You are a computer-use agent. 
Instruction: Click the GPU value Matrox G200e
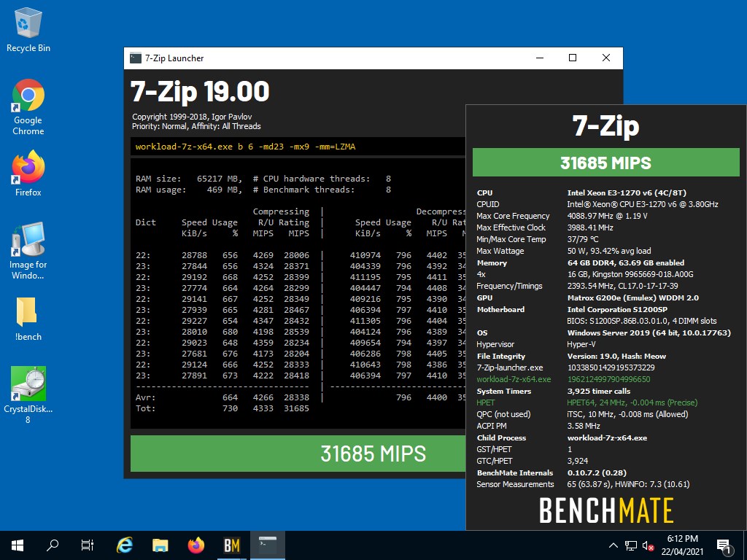click(632, 297)
